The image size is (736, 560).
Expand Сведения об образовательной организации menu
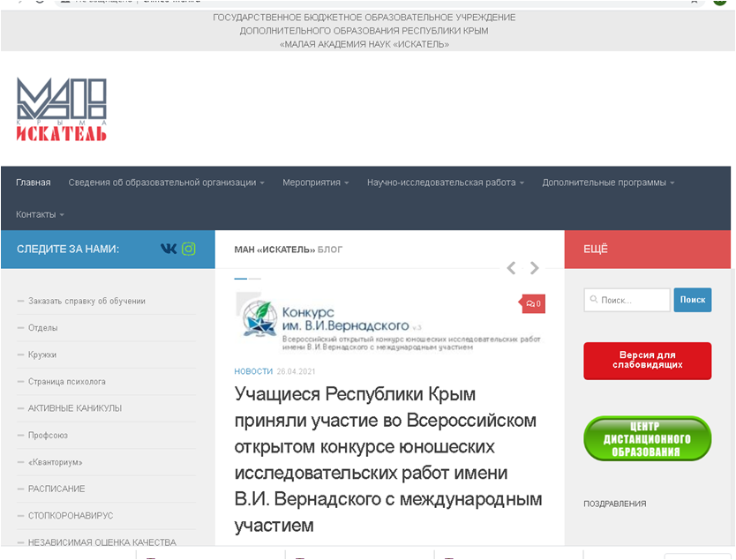(167, 183)
